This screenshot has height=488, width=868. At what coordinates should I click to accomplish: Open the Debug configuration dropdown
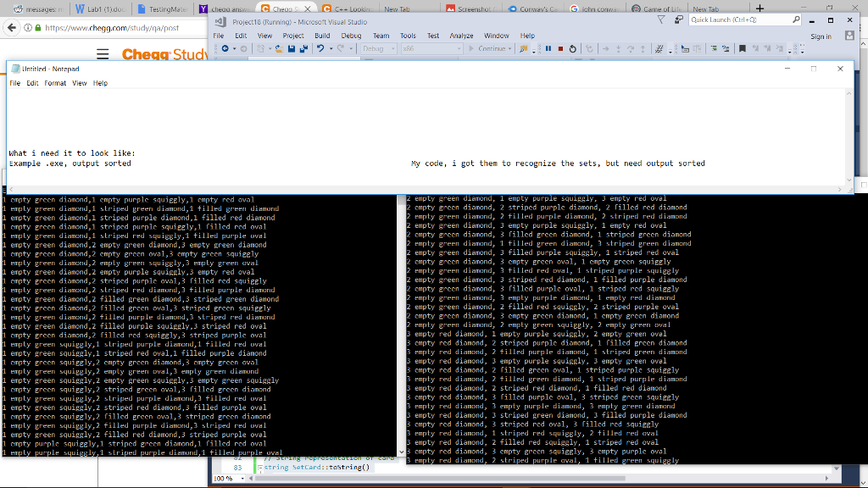[378, 48]
